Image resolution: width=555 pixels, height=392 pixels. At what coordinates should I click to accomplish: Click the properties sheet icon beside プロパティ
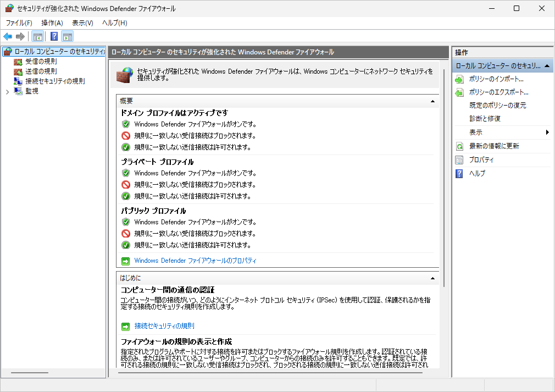(459, 160)
